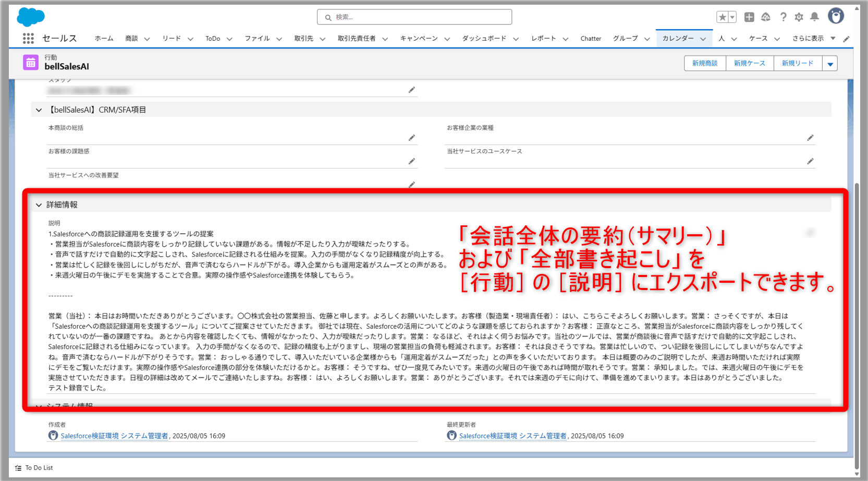Open the App Launcher grid icon
Screen dimensions: 868x481
point(28,38)
